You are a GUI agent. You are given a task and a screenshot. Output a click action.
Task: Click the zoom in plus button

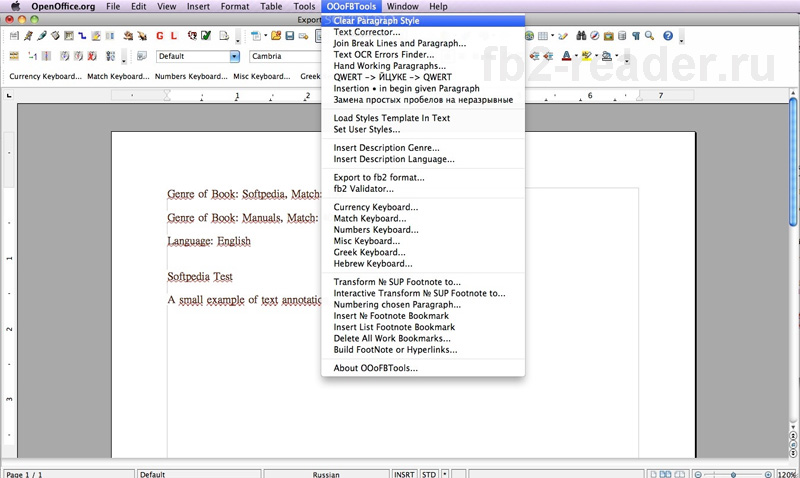768,474
